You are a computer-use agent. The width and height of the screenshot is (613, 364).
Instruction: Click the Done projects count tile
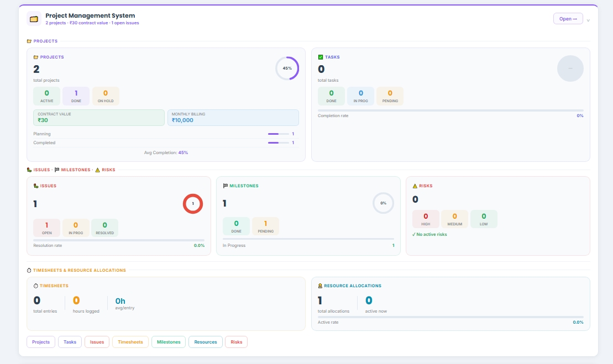[x=76, y=96]
